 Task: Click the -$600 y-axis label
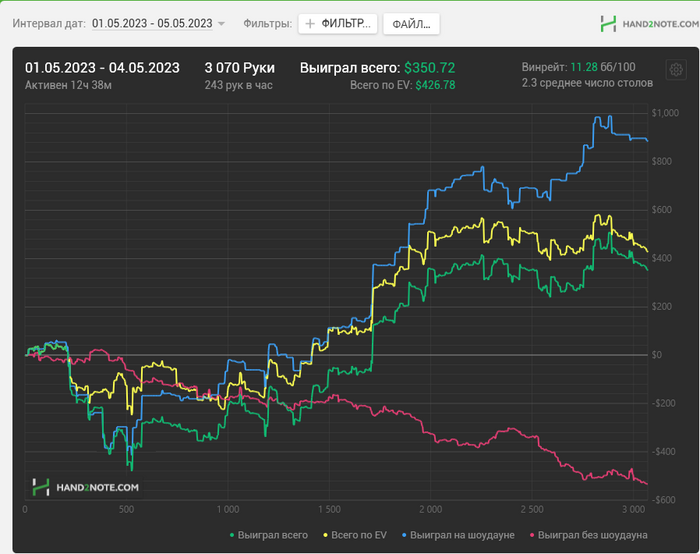click(664, 500)
